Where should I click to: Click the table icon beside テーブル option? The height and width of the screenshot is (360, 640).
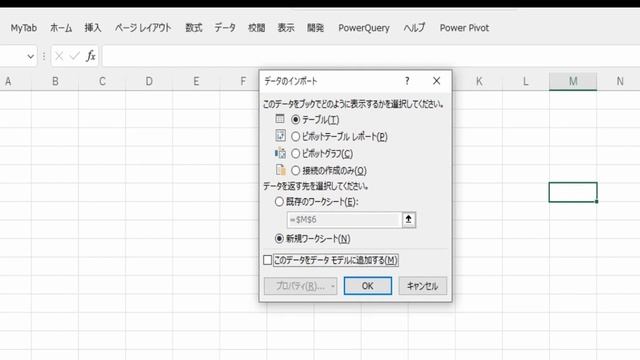pyautogui.click(x=280, y=119)
